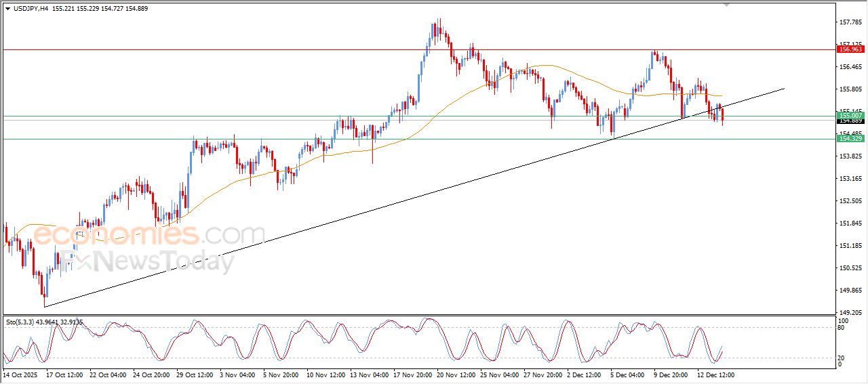Select the 14 Oct 2025 date label

pos(21,374)
